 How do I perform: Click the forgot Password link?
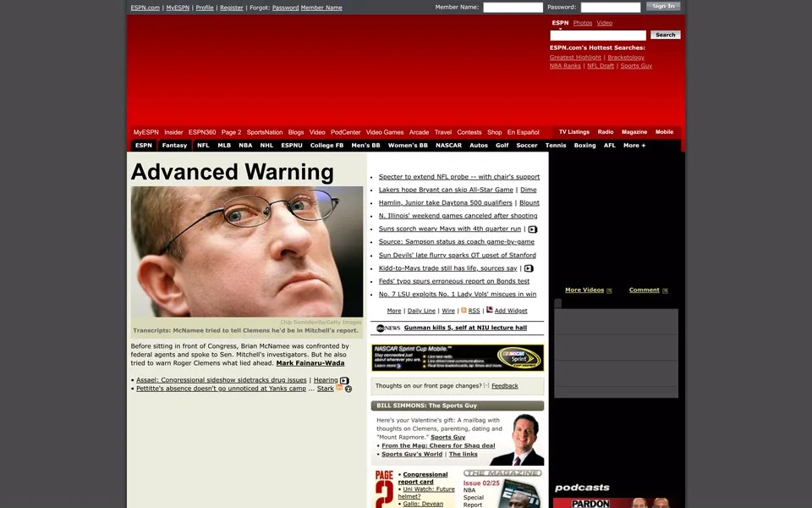click(x=285, y=8)
